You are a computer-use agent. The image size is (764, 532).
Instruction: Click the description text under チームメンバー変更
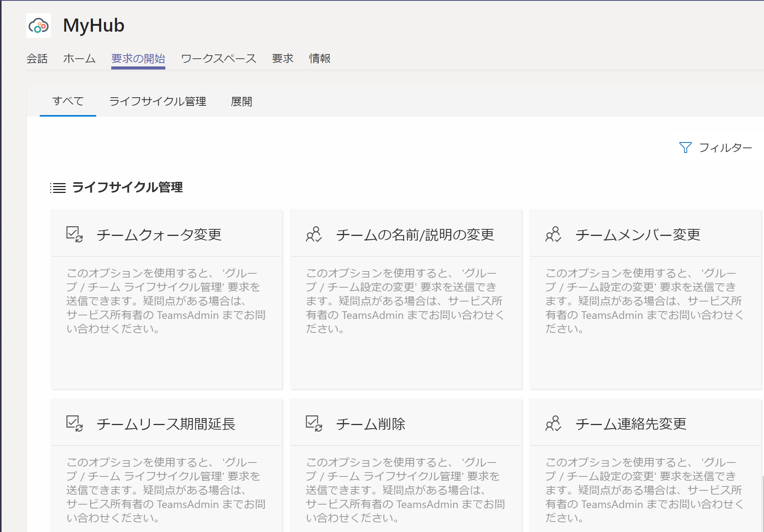pyautogui.click(x=644, y=301)
